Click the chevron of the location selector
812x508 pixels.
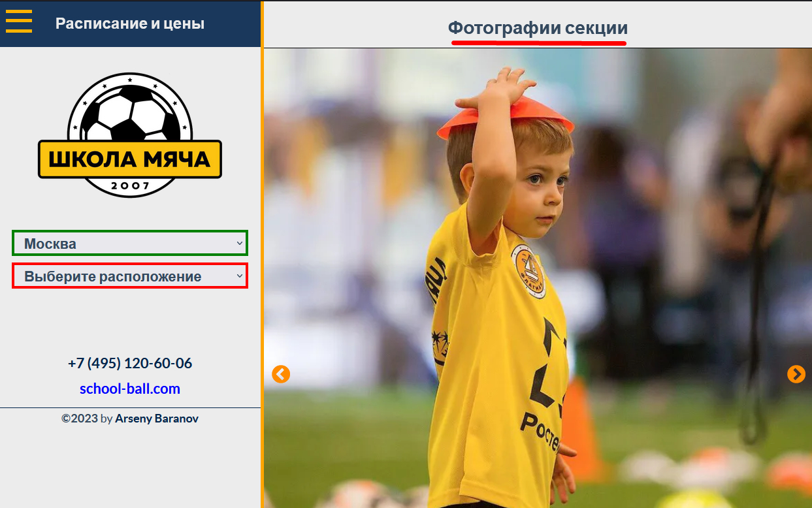click(239, 276)
